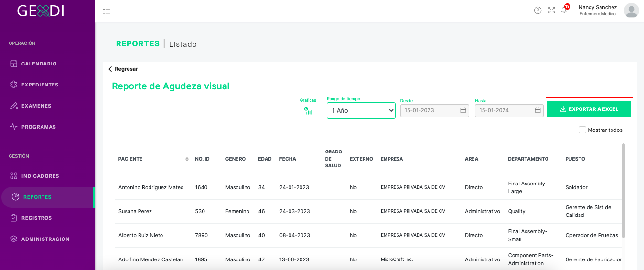The height and width of the screenshot is (270, 644).
Task: Click the Programas pulse icon
Action: (13, 127)
